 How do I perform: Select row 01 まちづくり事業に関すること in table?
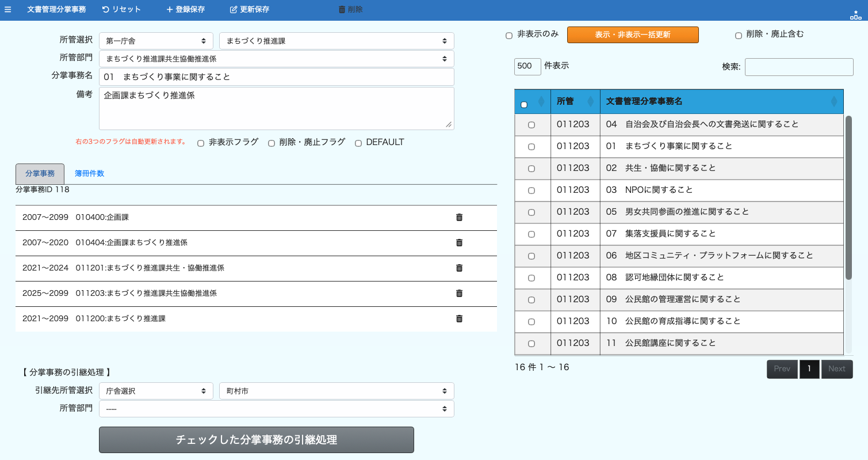679,146
